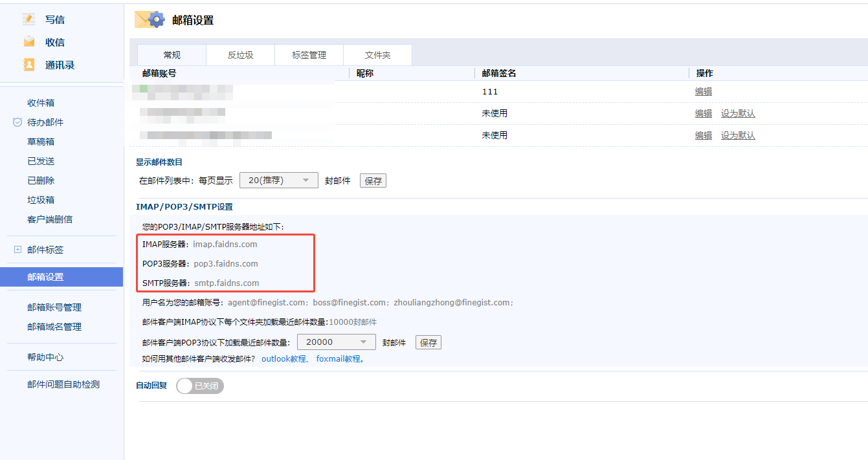Click the contacts icon beside 通讯录
This screenshot has width=868, height=460.
(x=29, y=65)
